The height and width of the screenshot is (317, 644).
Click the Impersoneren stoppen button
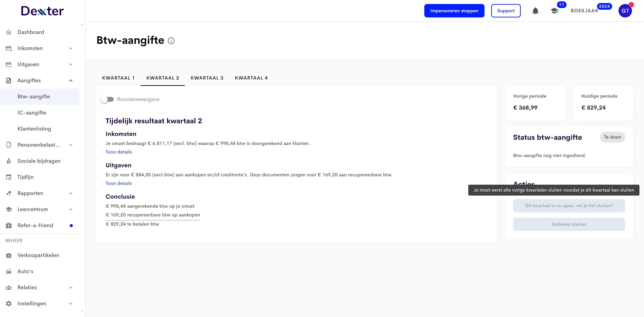pos(454,11)
